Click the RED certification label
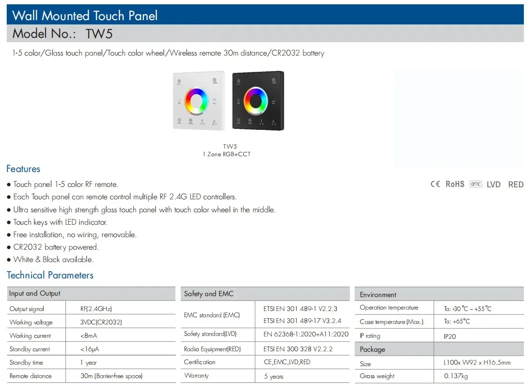Screen dimensions: 532x392 click(515, 184)
